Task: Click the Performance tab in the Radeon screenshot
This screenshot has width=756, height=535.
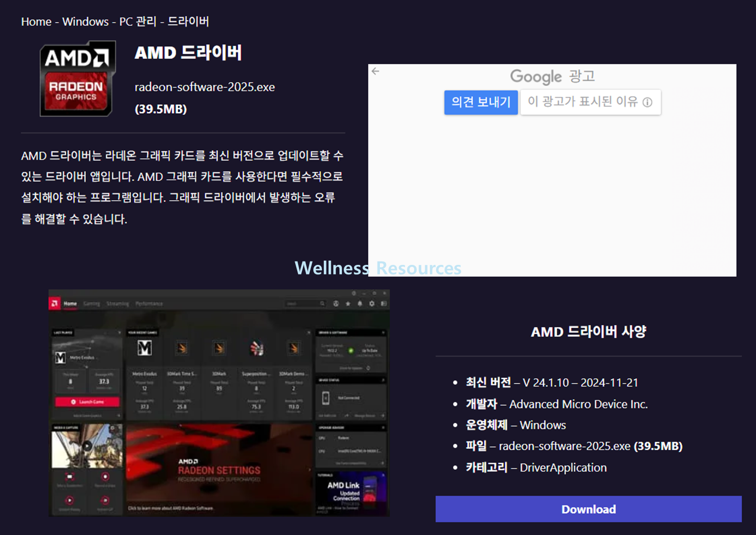Action: pos(149,303)
